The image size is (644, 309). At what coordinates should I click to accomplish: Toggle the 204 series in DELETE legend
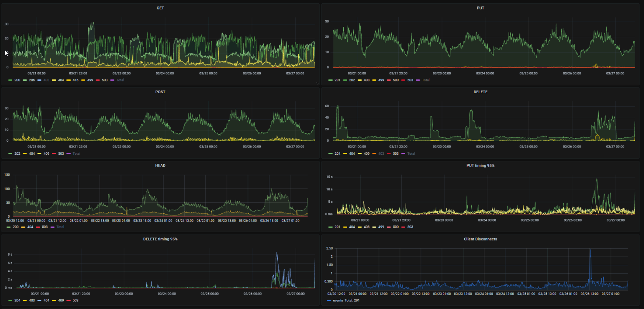(x=337, y=154)
